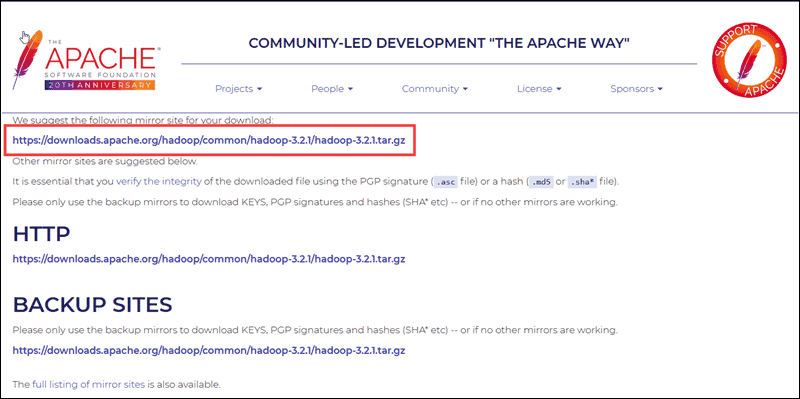Click the hadoop download link under BACKUP SITES
This screenshot has height=399, width=800.
pyautogui.click(x=209, y=351)
